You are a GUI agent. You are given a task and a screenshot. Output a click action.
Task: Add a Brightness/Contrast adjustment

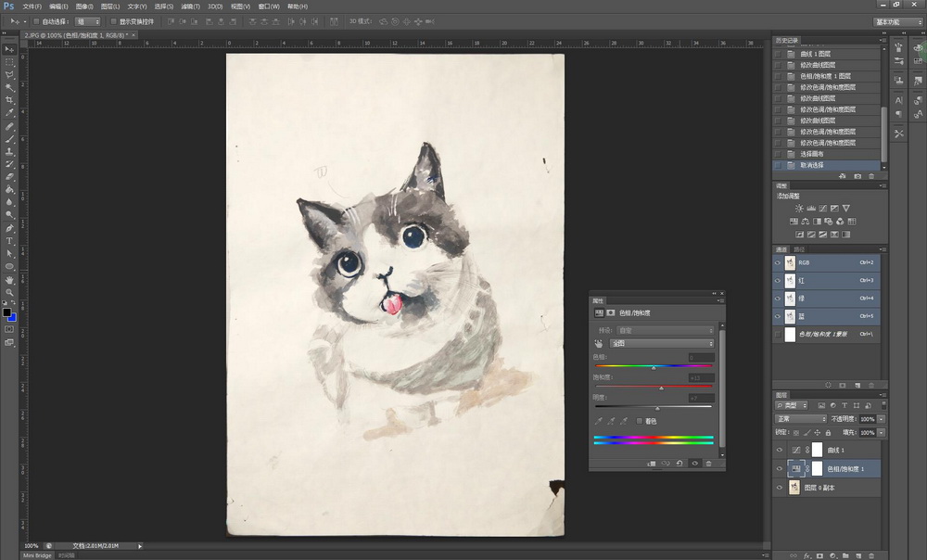click(x=799, y=209)
